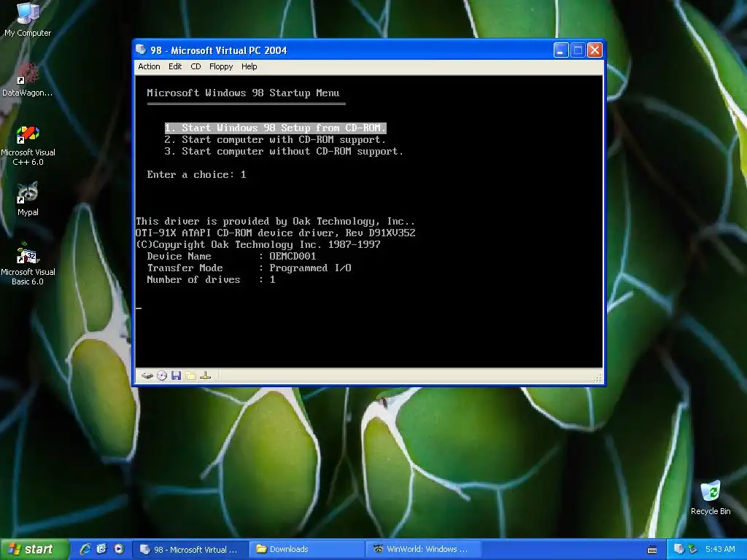
Task: Select the DataWagon desktop shortcut
Action: click(28, 80)
